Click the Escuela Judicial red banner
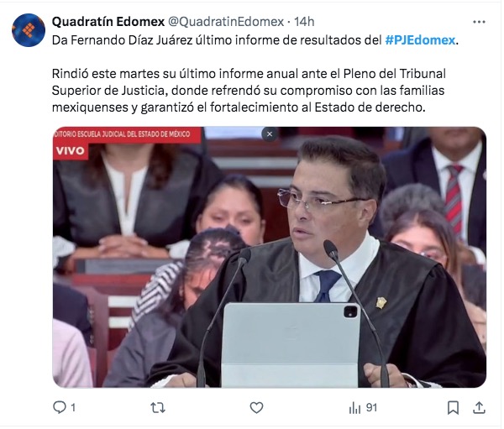The image size is (504, 429). click(128, 134)
